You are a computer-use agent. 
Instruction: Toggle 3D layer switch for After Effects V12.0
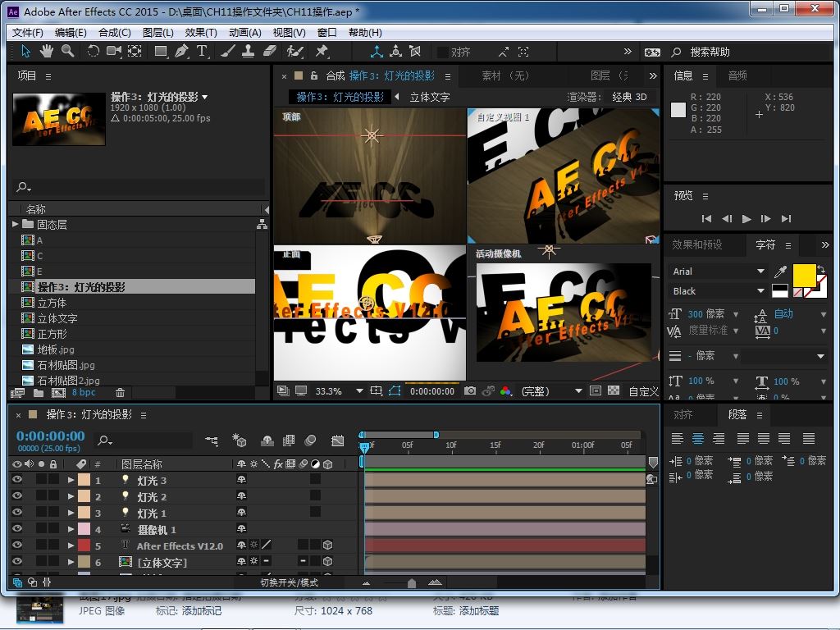(x=328, y=545)
